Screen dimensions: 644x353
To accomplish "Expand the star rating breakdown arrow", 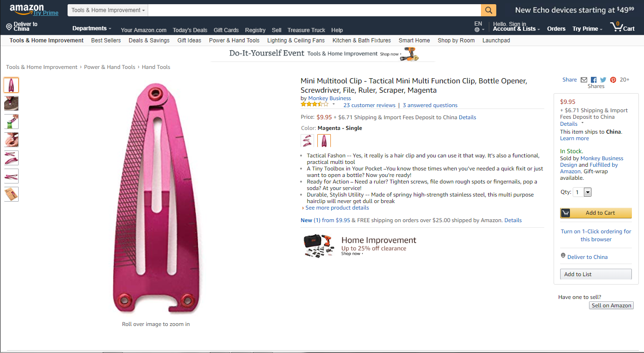I will point(334,104).
